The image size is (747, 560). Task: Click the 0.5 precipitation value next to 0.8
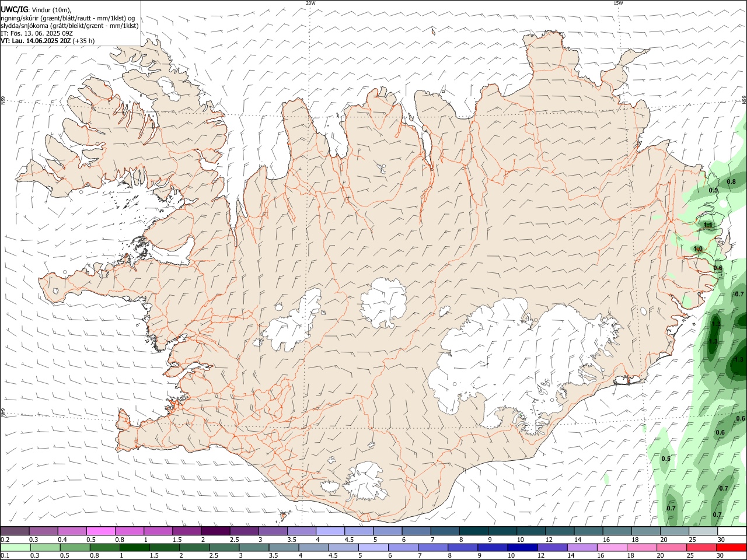click(713, 191)
